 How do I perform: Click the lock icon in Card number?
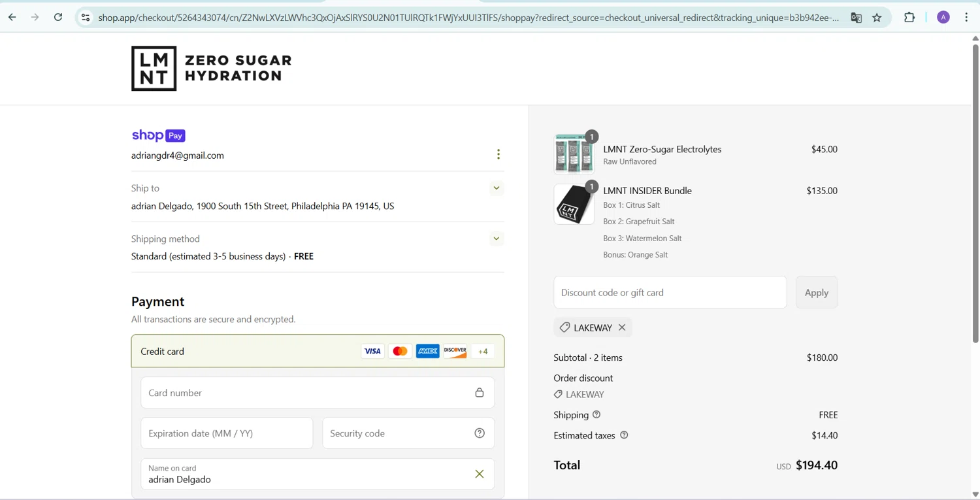tap(480, 393)
